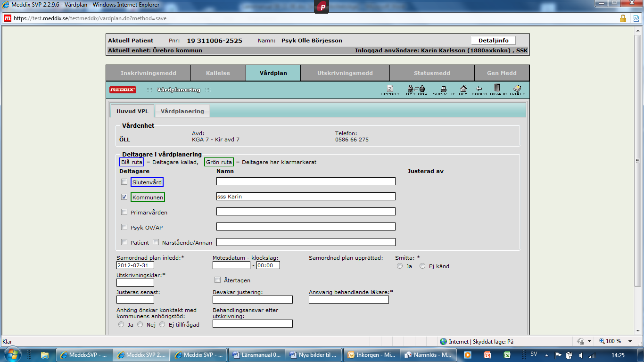Select Ja for anhörigstöd contact
This screenshot has height=362, width=644.
pyautogui.click(x=121, y=324)
